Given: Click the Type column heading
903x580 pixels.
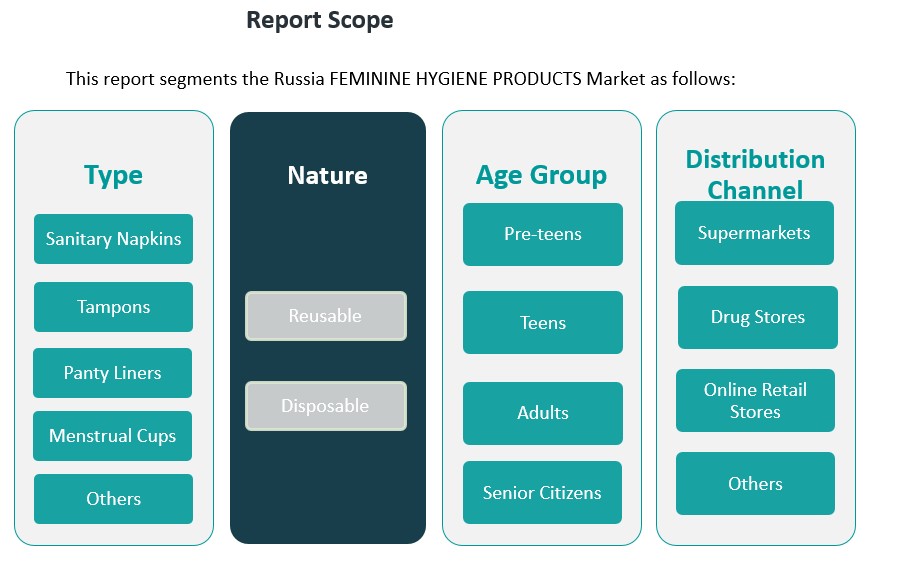Looking at the screenshot, I should click(113, 175).
